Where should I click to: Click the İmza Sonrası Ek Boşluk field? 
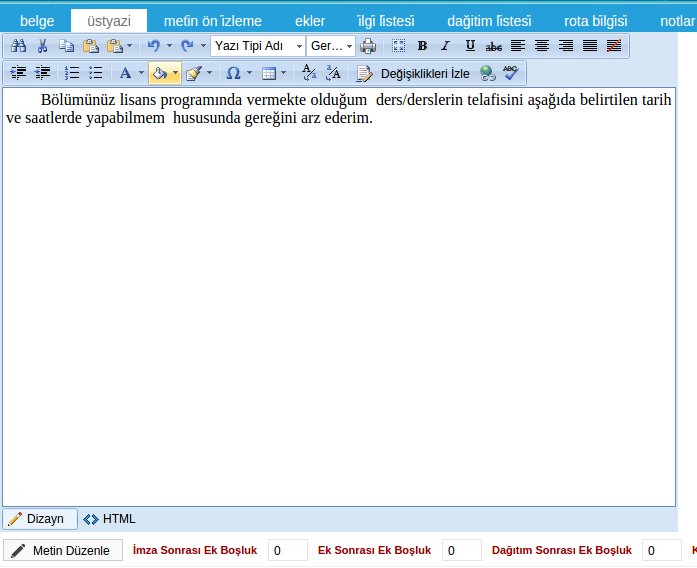pos(288,551)
